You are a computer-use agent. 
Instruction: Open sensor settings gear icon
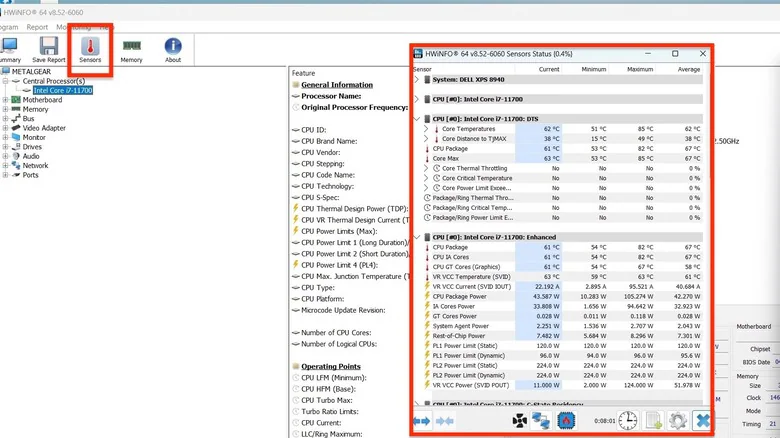678,421
